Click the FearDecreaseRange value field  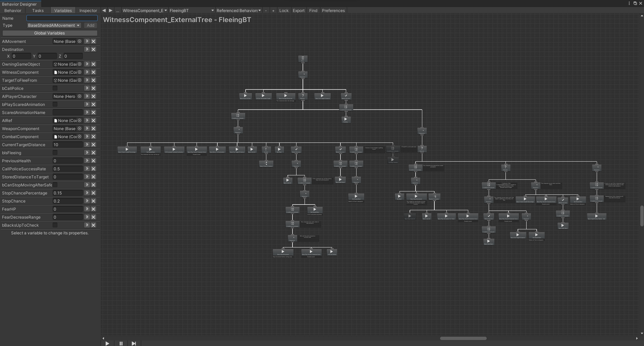[x=68, y=217]
